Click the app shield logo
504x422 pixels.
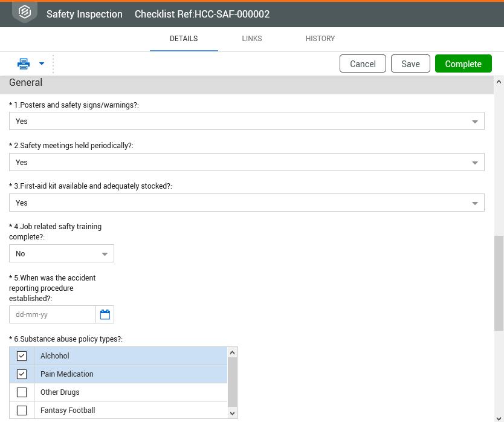point(25,13)
